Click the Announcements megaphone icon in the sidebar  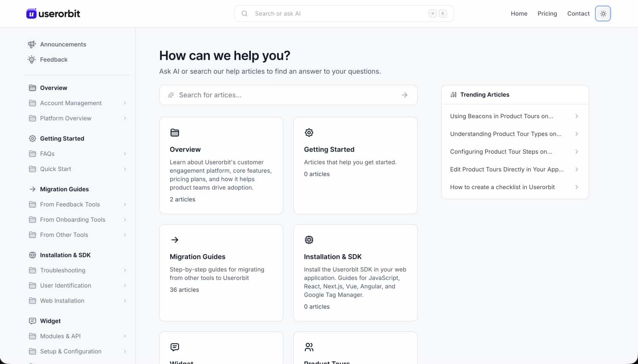[x=32, y=44]
